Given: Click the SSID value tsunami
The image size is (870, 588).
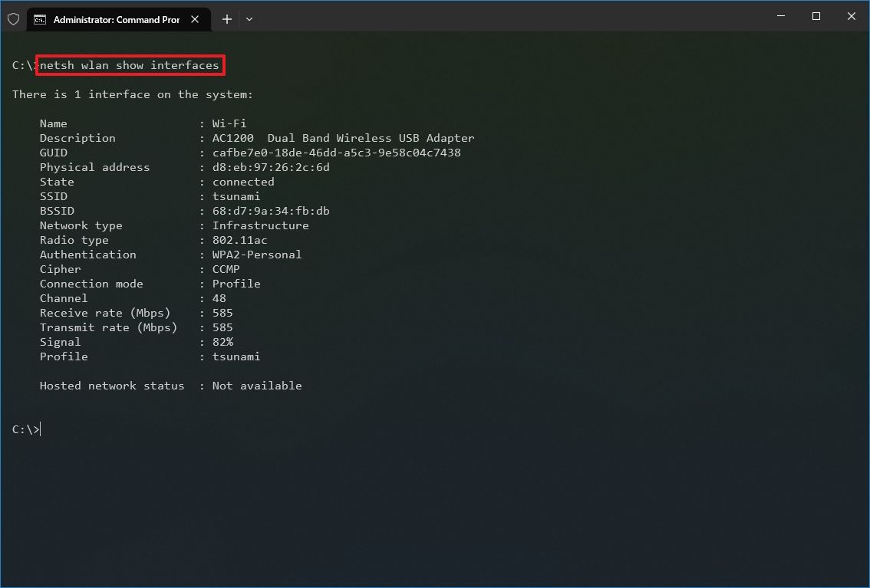Looking at the screenshot, I should coord(236,196).
